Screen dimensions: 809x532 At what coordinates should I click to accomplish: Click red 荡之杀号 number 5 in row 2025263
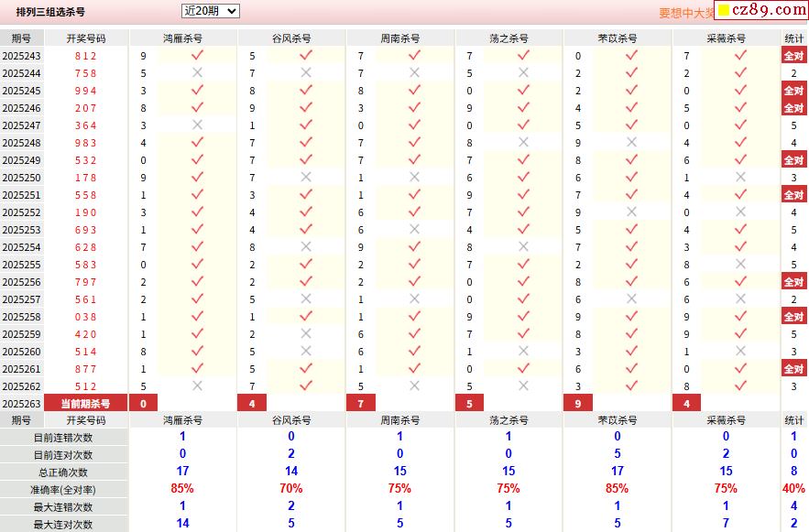(x=469, y=403)
